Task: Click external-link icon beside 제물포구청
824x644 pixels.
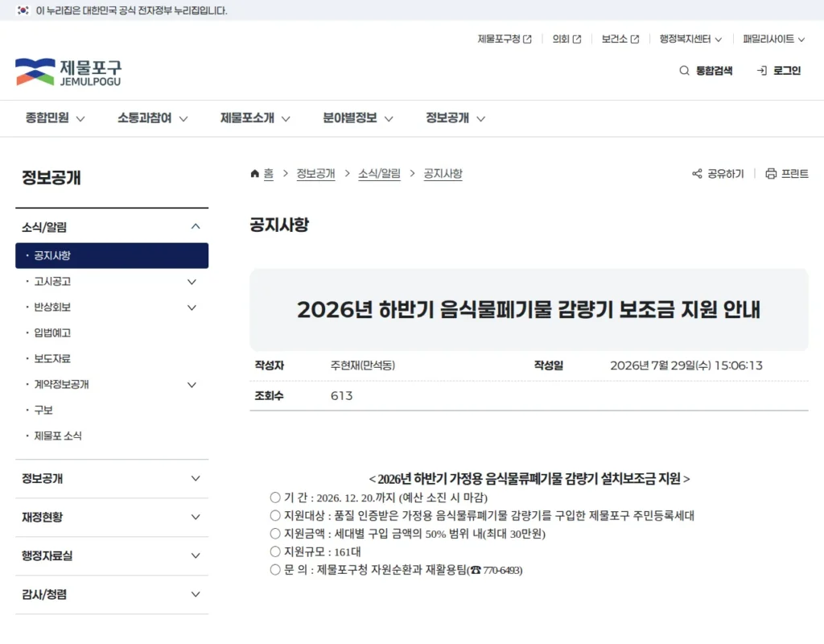Action: [x=527, y=39]
